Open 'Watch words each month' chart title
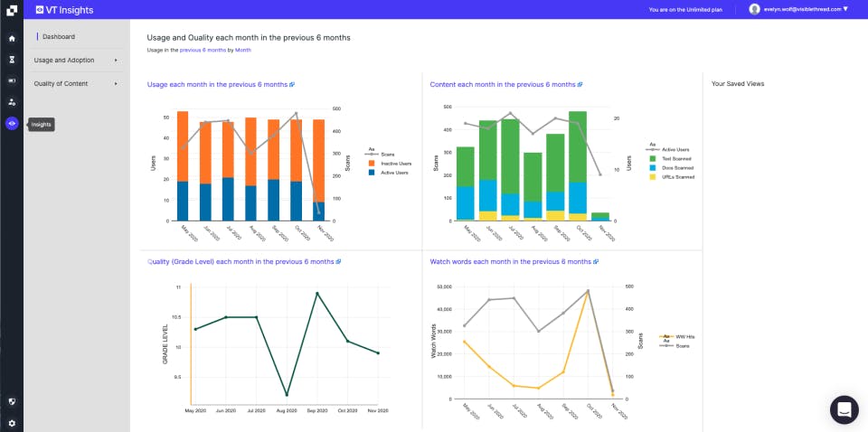868x432 pixels. [510, 261]
